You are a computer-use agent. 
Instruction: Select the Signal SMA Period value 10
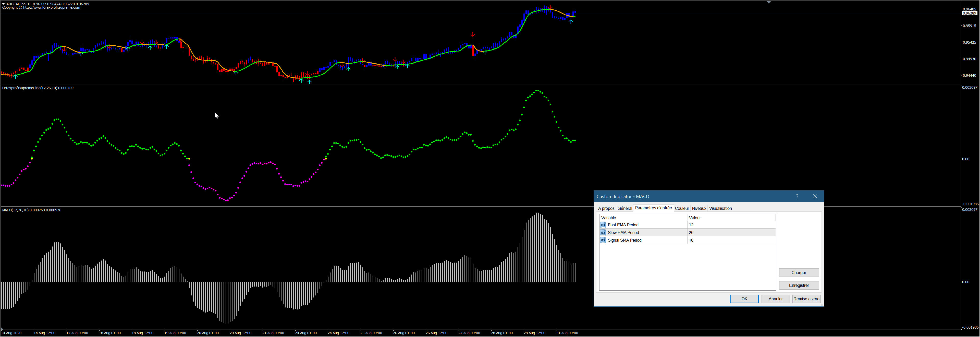tap(691, 240)
